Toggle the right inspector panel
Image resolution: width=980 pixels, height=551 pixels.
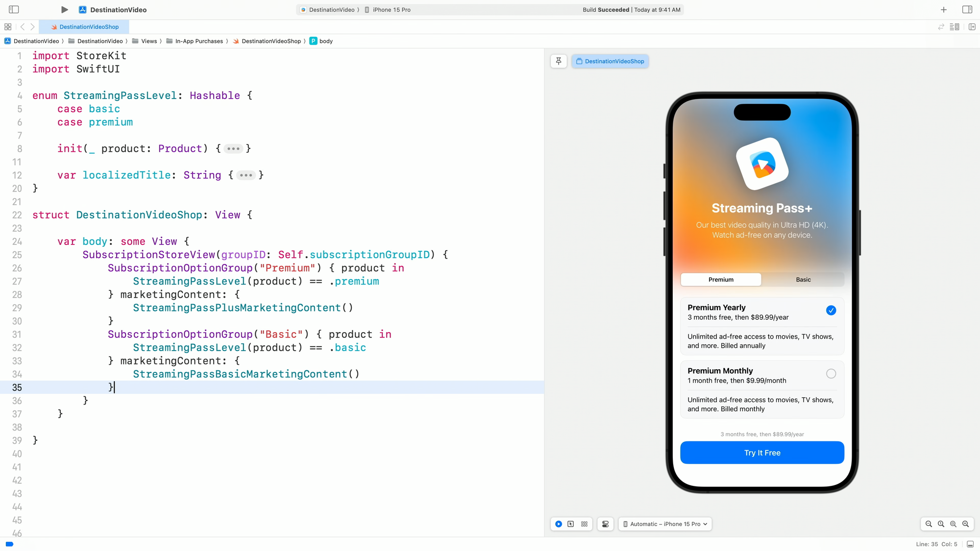click(967, 10)
